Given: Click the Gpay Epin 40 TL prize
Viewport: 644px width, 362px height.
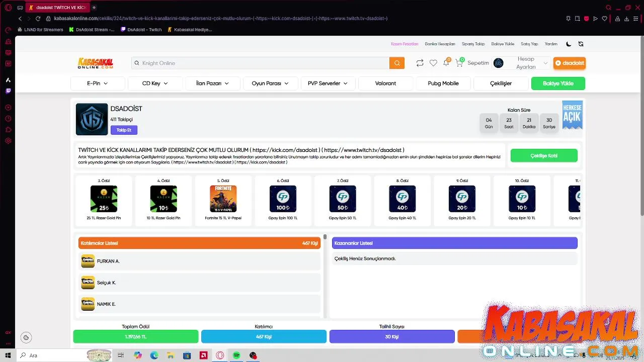Looking at the screenshot, I should 403,200.
